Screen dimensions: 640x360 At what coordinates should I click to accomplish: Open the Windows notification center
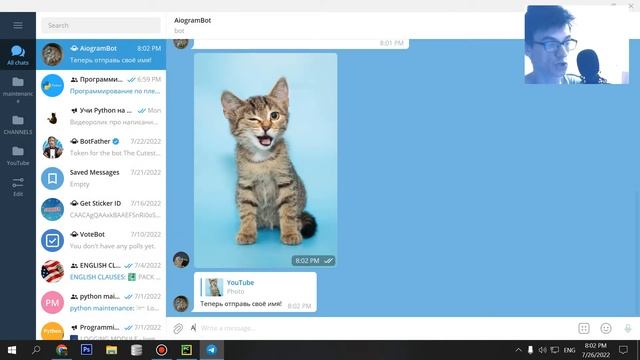pos(623,350)
